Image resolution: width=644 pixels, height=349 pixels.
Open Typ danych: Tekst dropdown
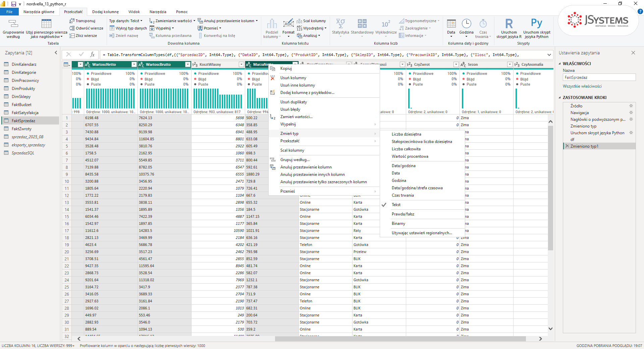coord(126,21)
